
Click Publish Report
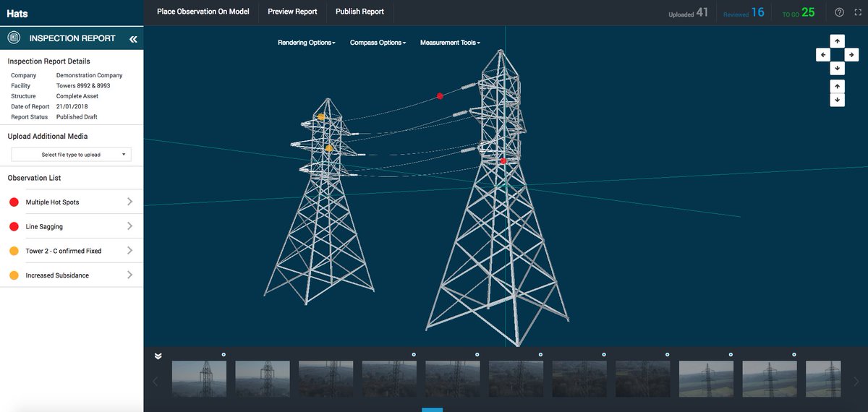tap(359, 12)
